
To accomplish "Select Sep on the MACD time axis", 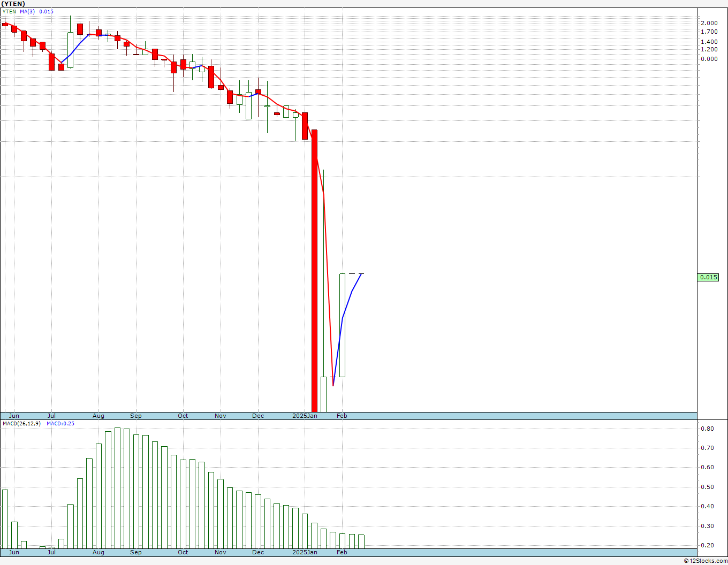I will pos(136,552).
